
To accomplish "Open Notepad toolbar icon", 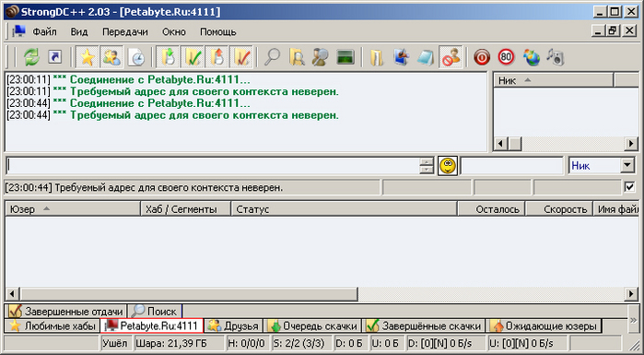I will (x=425, y=57).
